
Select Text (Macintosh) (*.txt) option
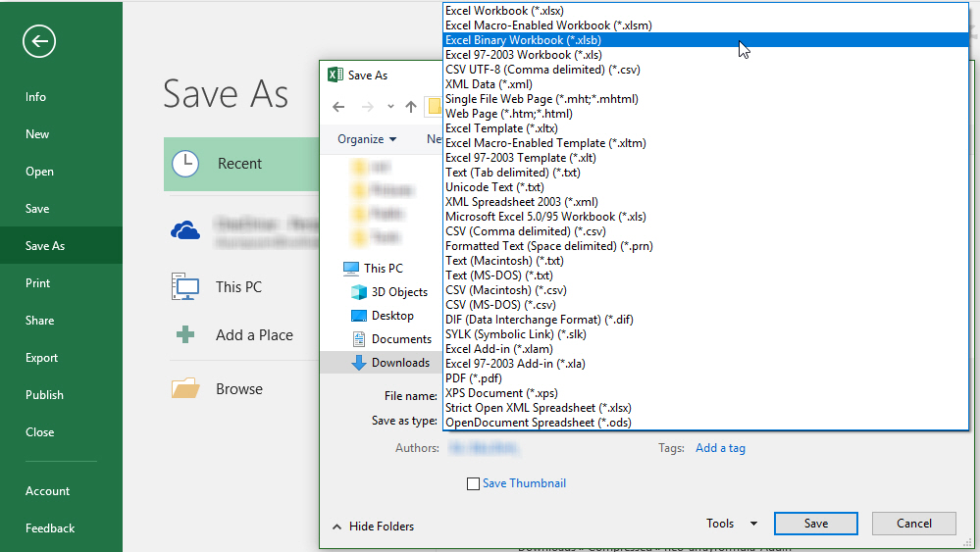[705, 261]
